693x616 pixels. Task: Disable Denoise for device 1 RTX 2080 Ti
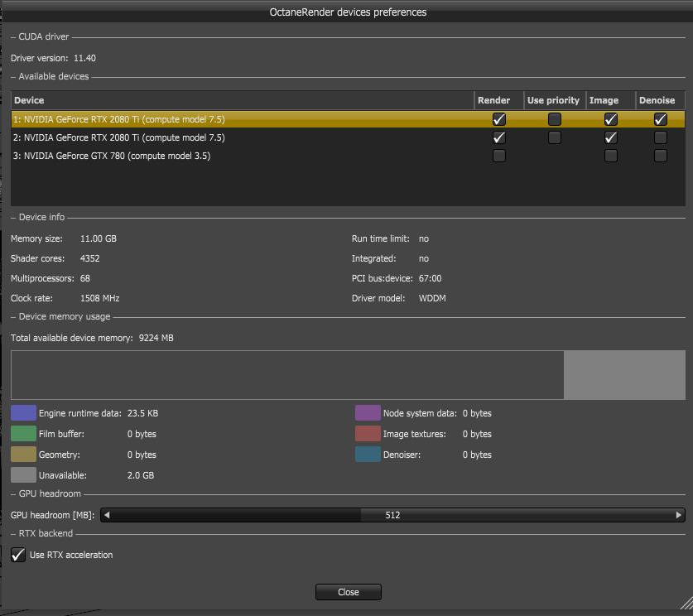click(660, 119)
